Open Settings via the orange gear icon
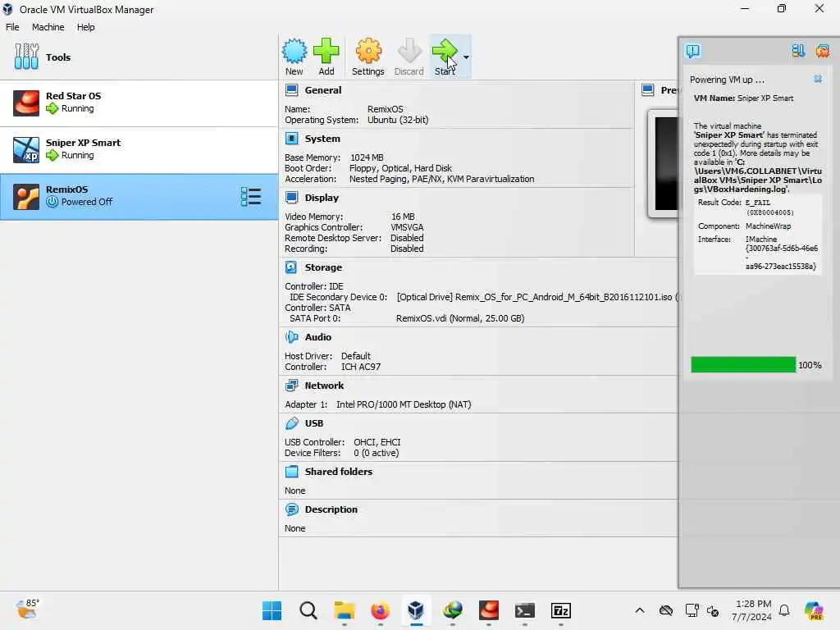Screen dimensions: 840x630 [368, 57]
